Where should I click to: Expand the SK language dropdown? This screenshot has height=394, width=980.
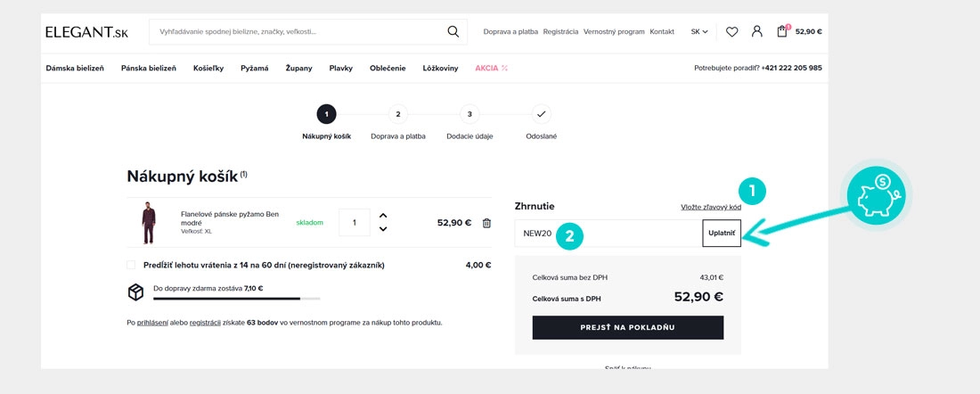[699, 32]
